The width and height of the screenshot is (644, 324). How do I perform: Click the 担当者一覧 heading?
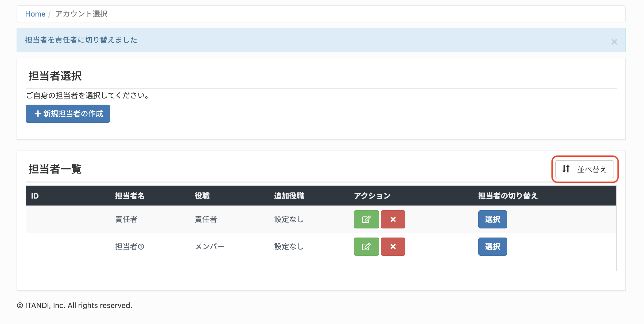[x=55, y=169]
